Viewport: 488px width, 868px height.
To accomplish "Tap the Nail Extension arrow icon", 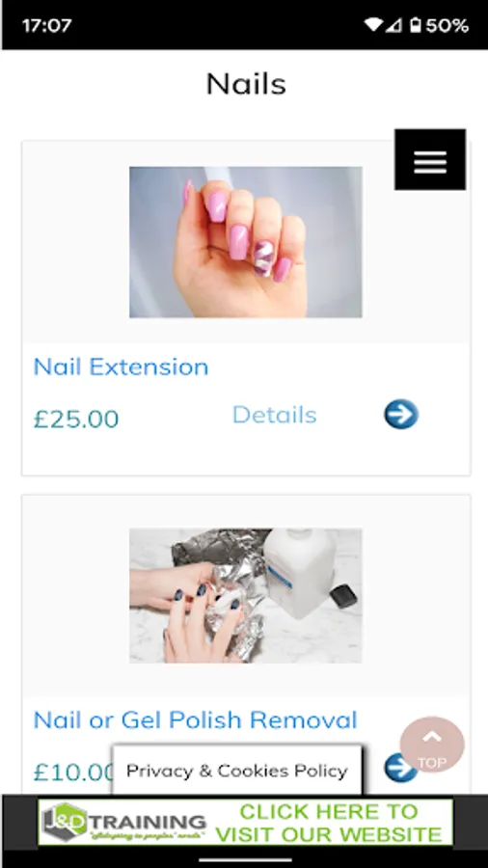I will (x=401, y=414).
